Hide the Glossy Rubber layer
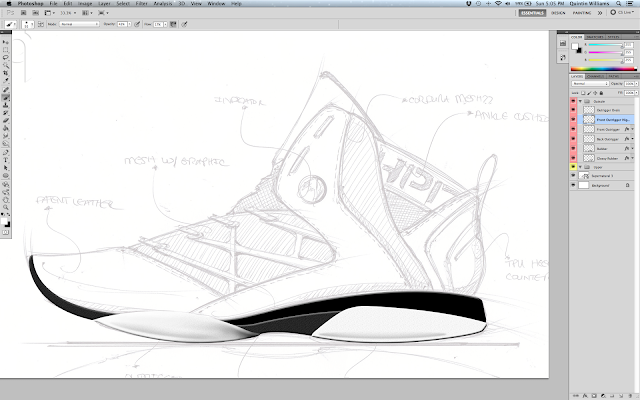 pos(573,158)
